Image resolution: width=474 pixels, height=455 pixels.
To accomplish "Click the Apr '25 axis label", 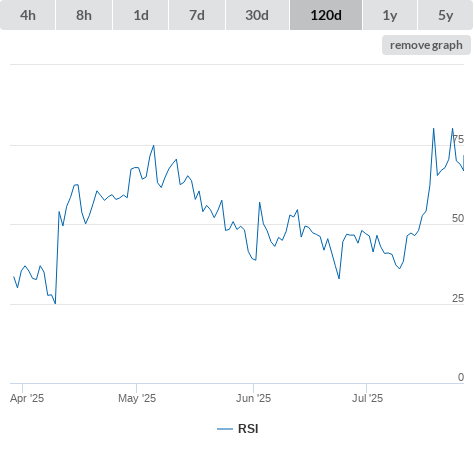I will [x=27, y=398].
